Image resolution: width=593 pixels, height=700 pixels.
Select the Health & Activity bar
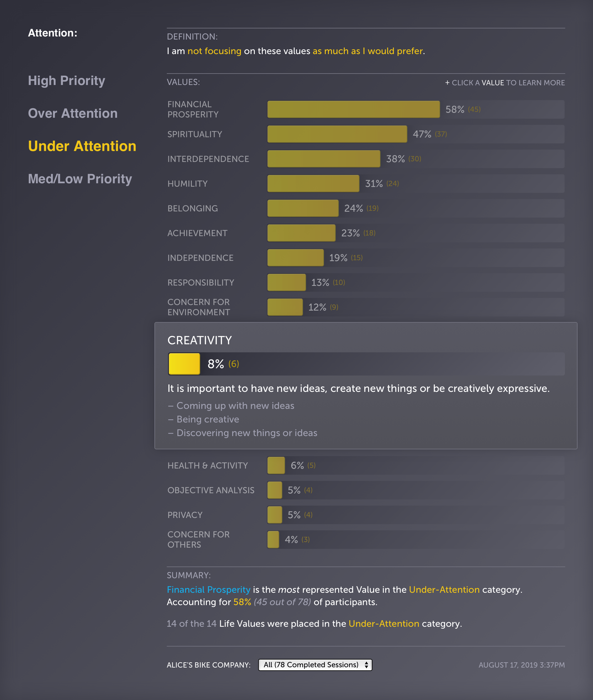[x=276, y=465]
